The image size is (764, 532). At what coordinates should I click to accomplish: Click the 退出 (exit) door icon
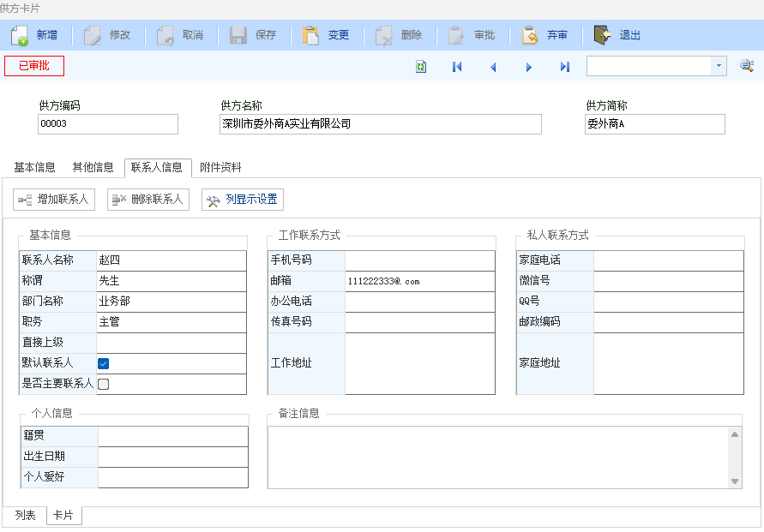tap(602, 35)
